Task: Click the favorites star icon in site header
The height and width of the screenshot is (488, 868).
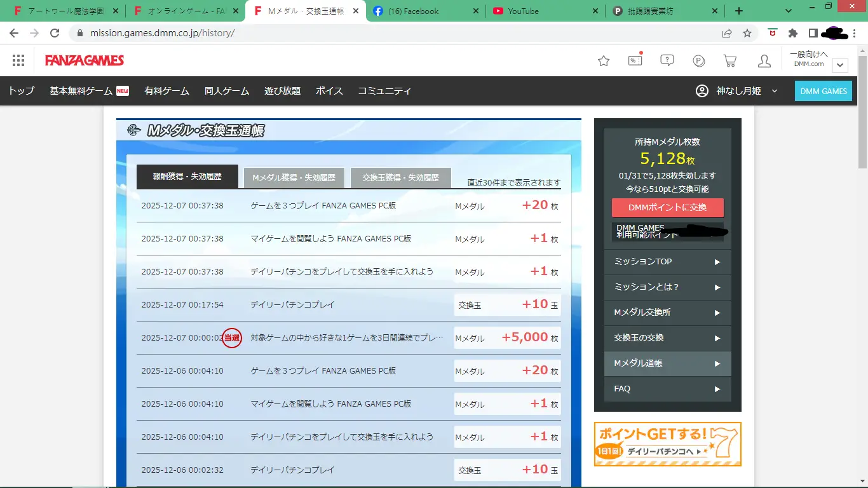Action: (604, 61)
